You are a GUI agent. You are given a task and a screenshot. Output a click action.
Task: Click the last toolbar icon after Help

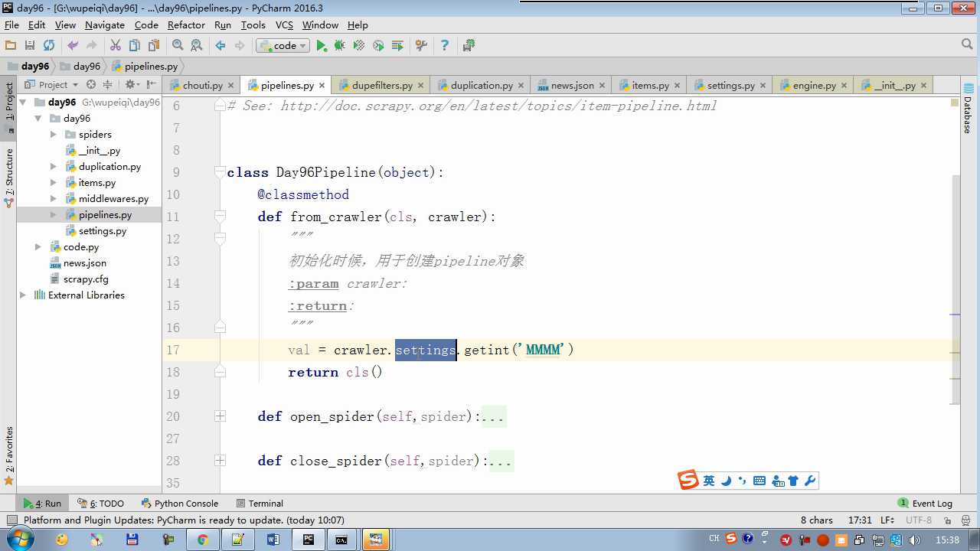tap(469, 46)
